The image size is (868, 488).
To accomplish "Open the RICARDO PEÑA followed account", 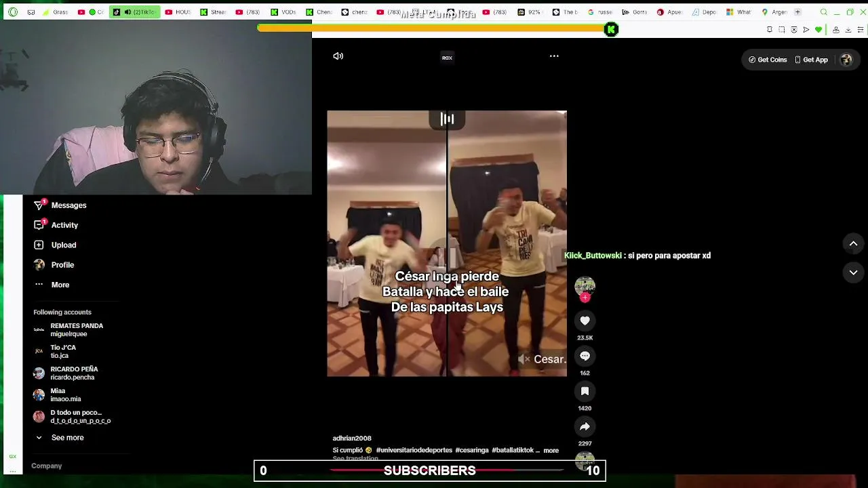I will pos(66,373).
